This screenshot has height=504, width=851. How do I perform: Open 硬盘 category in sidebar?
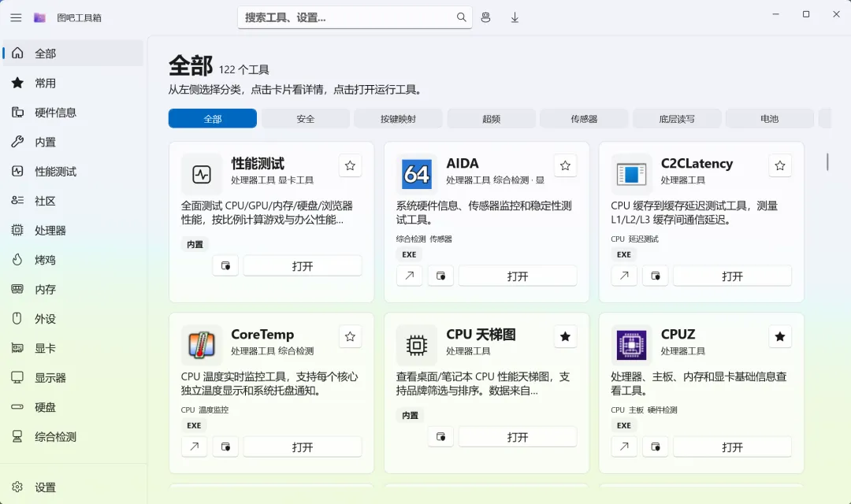point(73,407)
